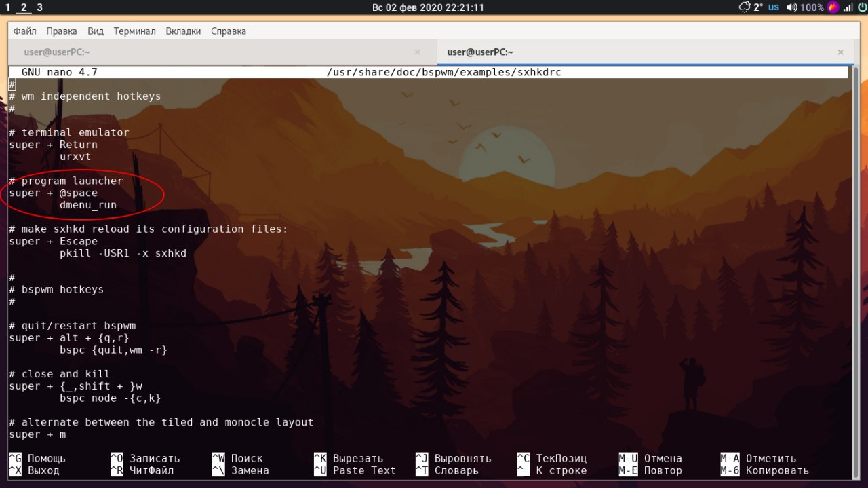The width and height of the screenshot is (868, 488).
Task: Click the '# bspwm hotkeys' comment
Action: tap(56, 289)
